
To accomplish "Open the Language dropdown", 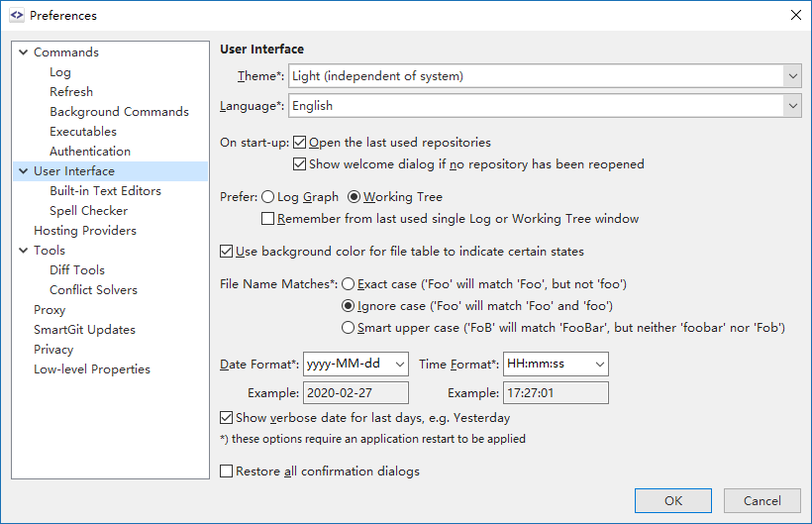I will 791,106.
